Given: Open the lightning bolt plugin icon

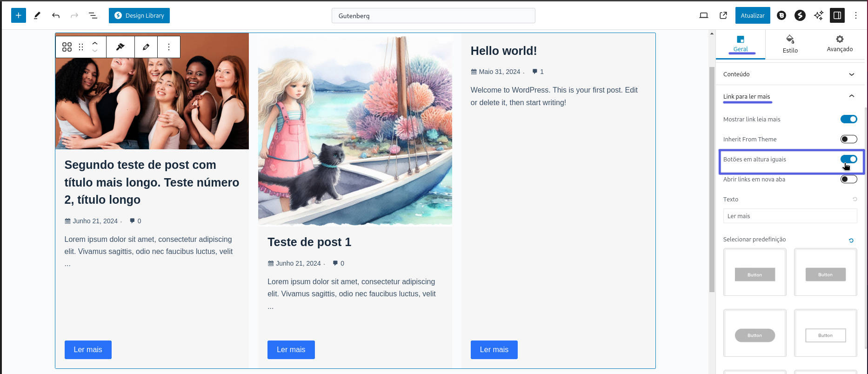Looking at the screenshot, I should (800, 15).
